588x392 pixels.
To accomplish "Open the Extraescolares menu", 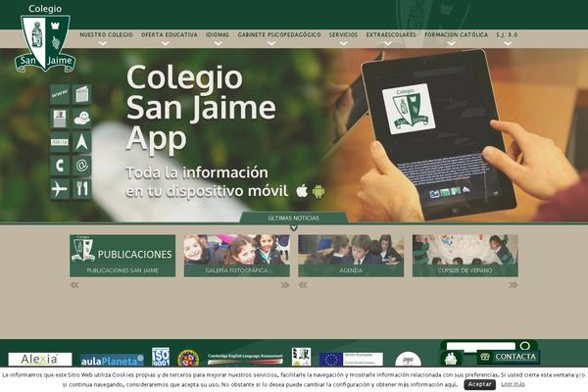I will pos(391,34).
